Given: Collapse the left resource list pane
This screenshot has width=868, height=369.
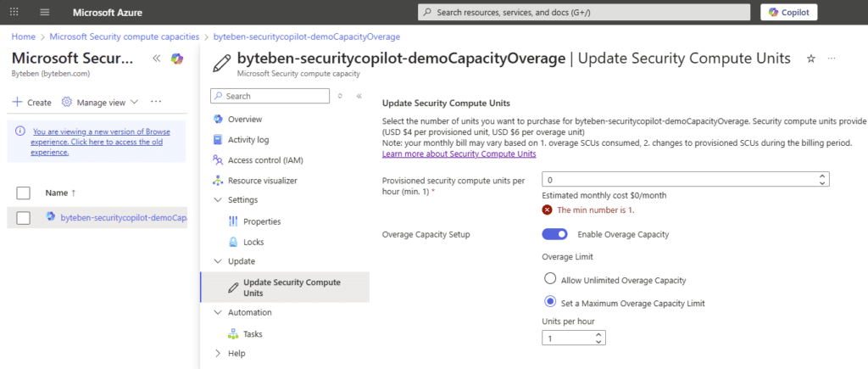Looking at the screenshot, I should [156, 59].
